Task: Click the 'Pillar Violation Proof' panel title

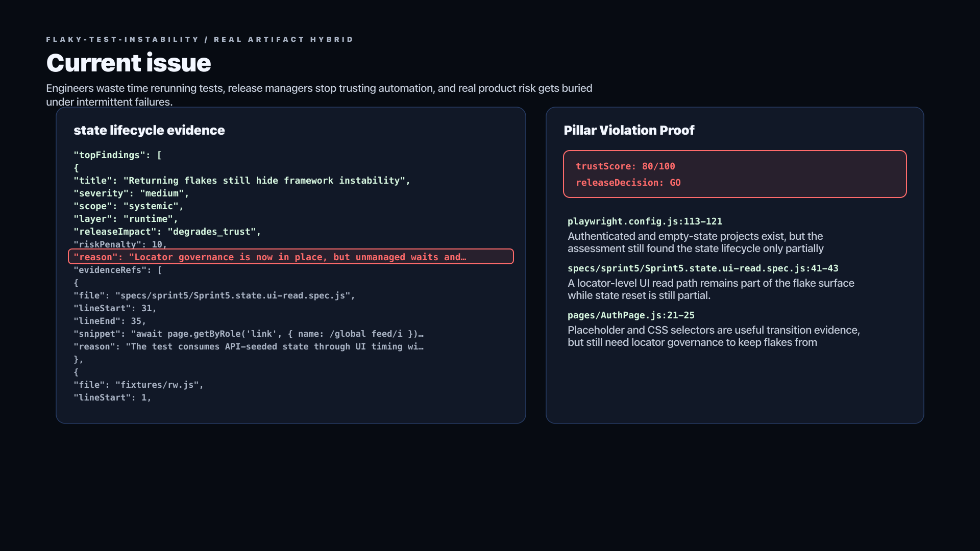Action: (629, 130)
